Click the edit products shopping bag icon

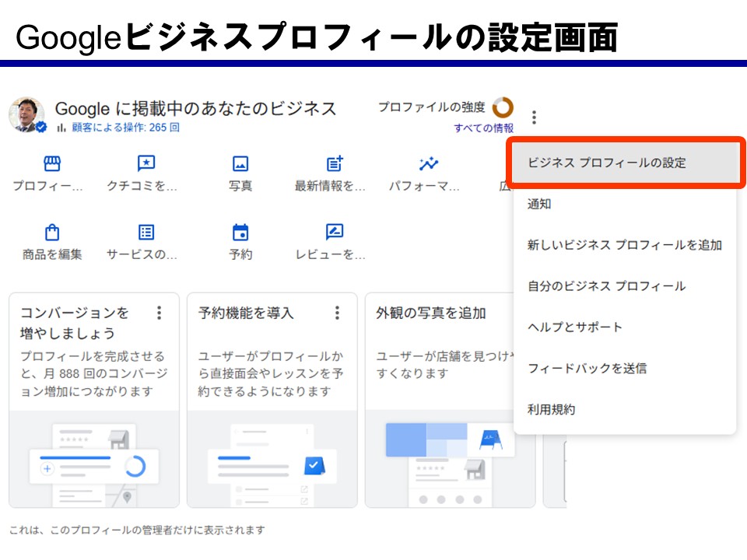click(x=52, y=233)
